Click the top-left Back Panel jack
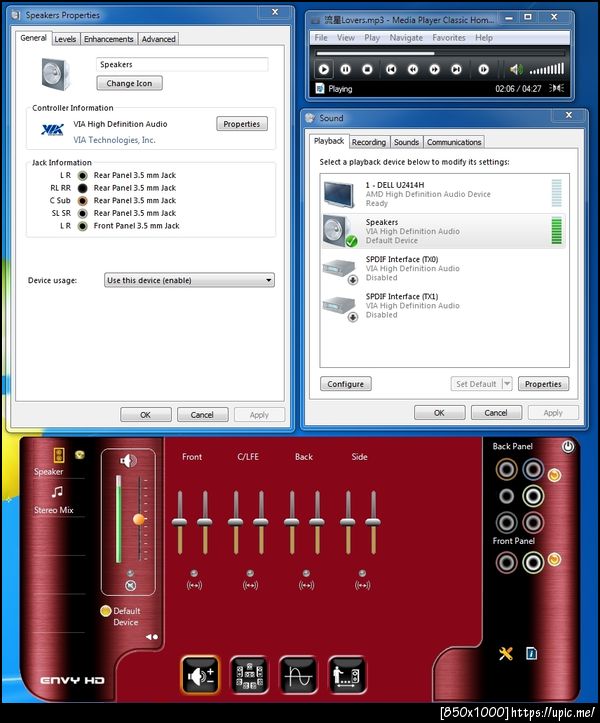 pyautogui.click(x=506, y=470)
